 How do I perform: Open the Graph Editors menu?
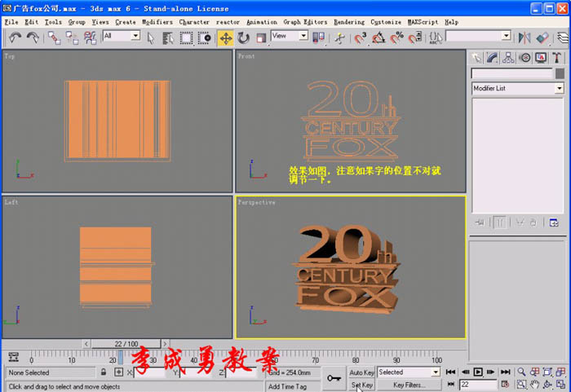[305, 22]
